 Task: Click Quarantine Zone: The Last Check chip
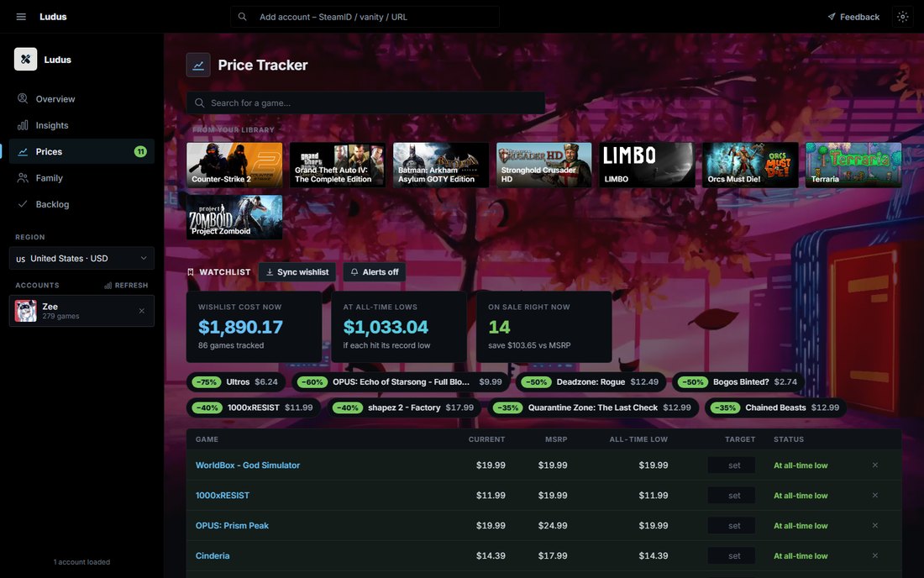click(x=593, y=407)
